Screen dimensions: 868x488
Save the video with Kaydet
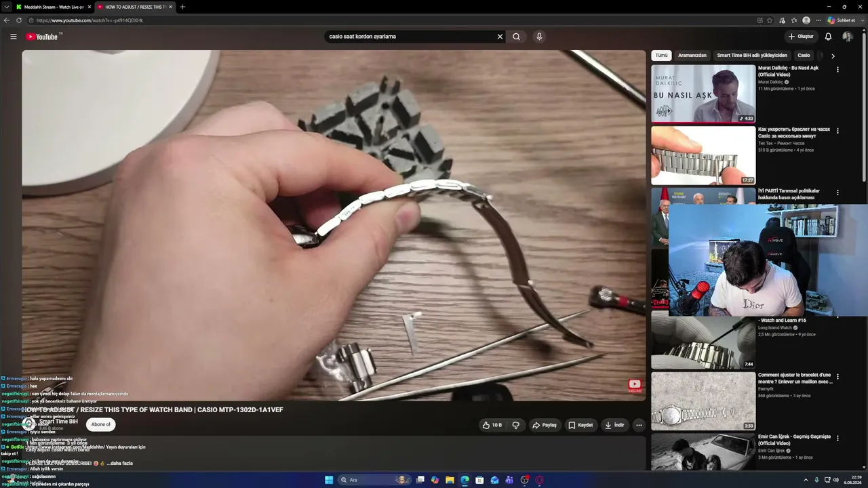pos(580,425)
